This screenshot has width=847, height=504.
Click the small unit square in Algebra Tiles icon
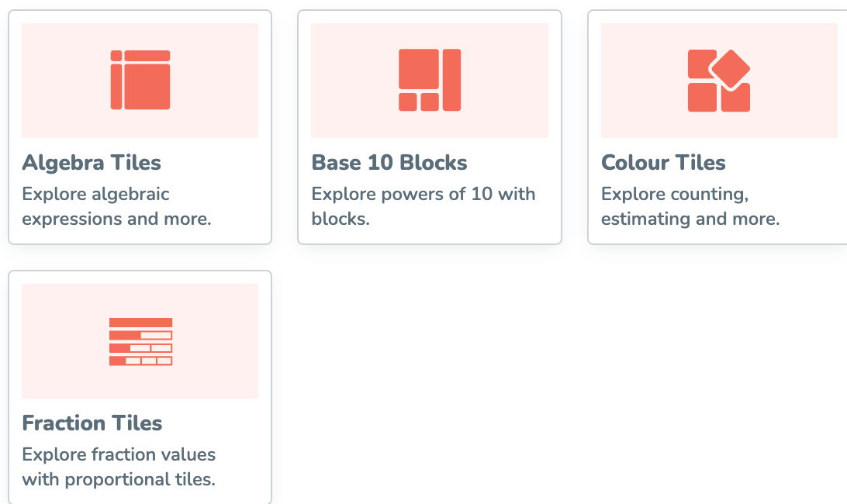[116, 56]
